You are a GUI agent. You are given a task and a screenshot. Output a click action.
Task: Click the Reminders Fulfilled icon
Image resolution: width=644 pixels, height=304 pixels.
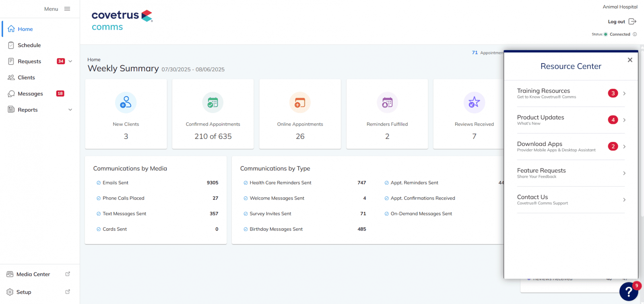387,103
